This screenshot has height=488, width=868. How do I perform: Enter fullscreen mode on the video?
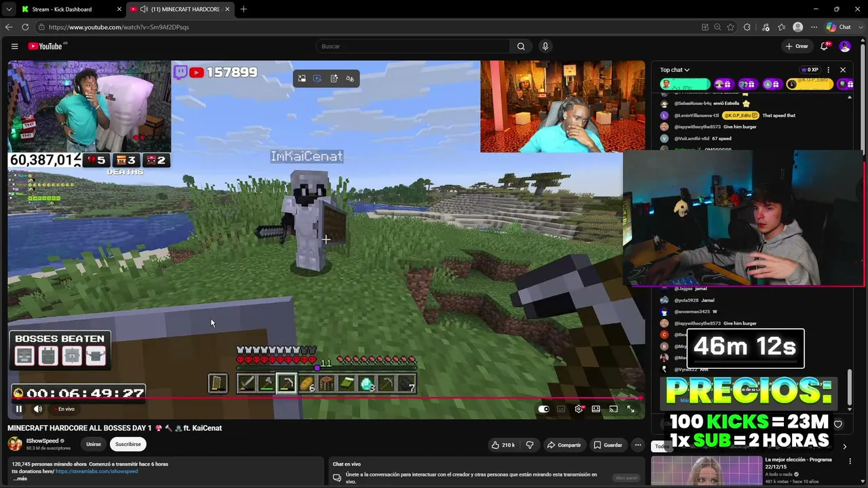click(x=631, y=409)
